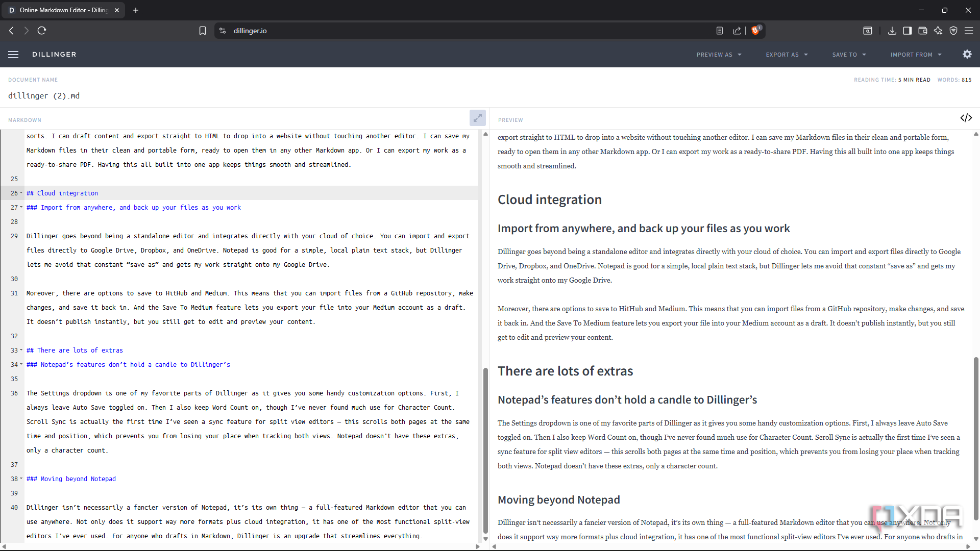Open the Import From dropdown
Screen dimensions: 980x551
(916, 55)
